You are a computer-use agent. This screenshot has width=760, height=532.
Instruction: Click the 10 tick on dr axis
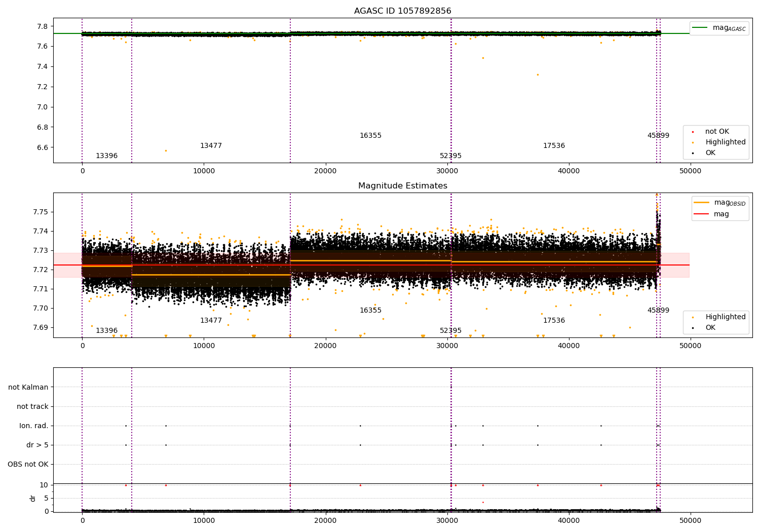coord(44,485)
